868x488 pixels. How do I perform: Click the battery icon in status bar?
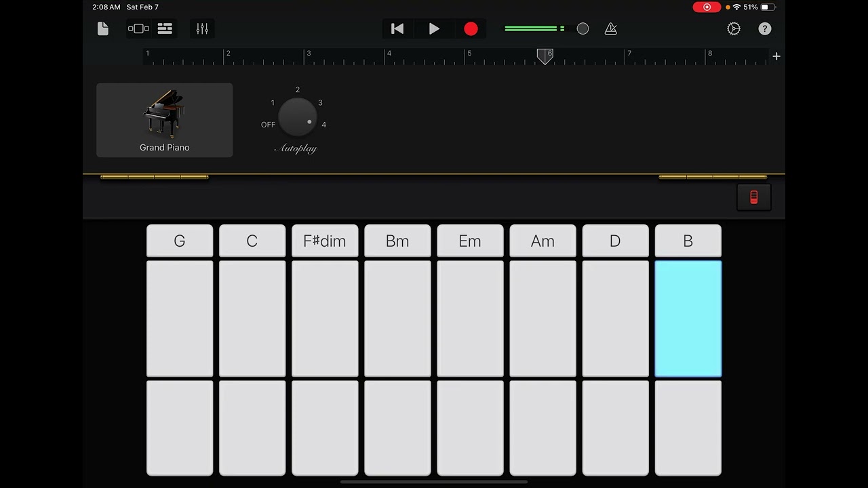pos(768,7)
